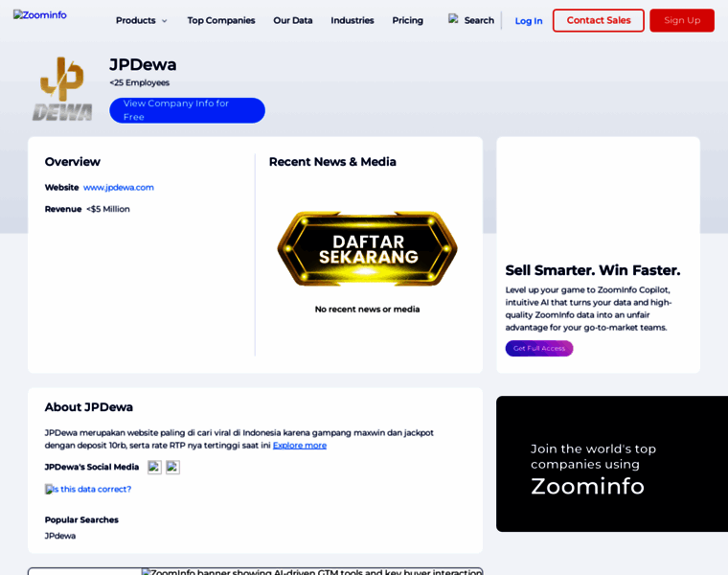Click the No recent news or media text

(367, 310)
